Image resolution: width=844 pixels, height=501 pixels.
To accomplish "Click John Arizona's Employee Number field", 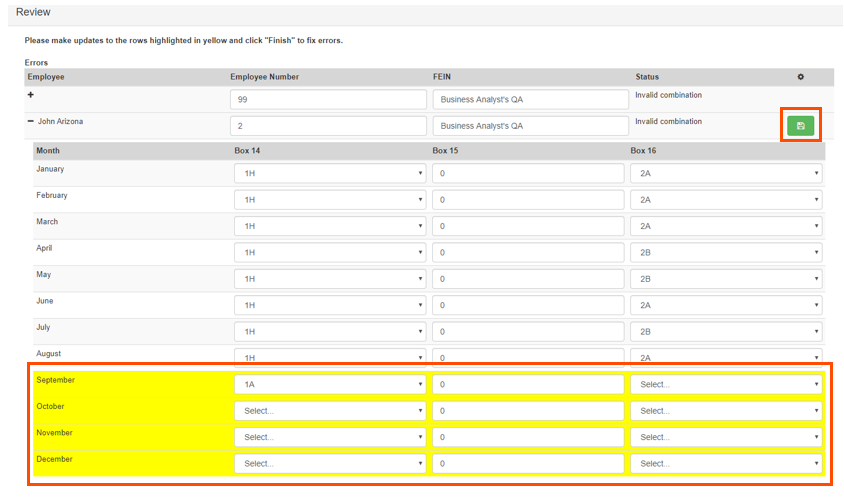I will pyautogui.click(x=328, y=126).
